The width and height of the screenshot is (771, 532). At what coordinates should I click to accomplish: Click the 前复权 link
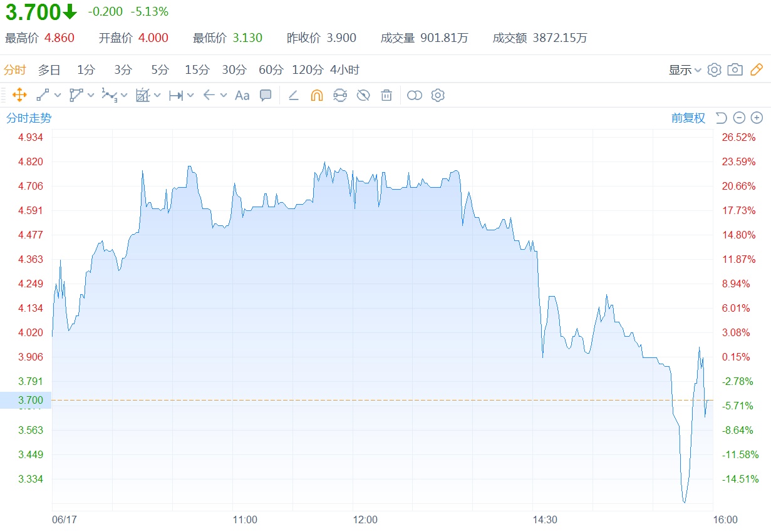click(688, 118)
